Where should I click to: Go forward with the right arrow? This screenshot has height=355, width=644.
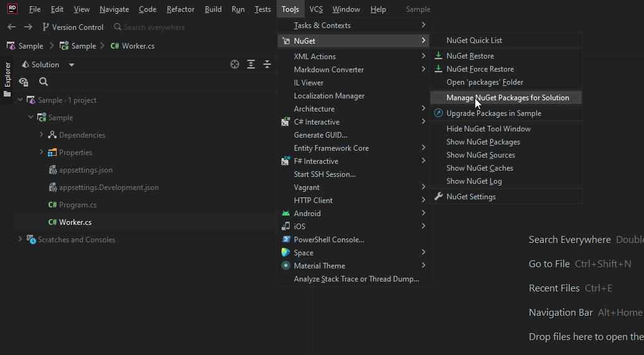click(x=28, y=27)
